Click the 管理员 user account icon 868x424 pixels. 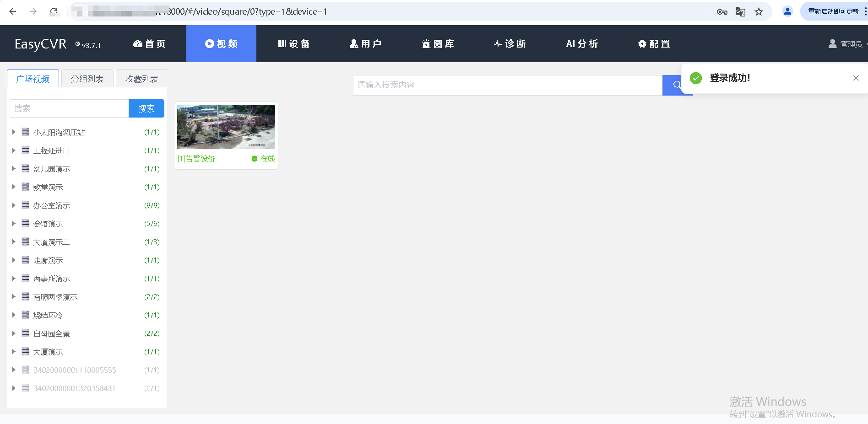tap(832, 43)
